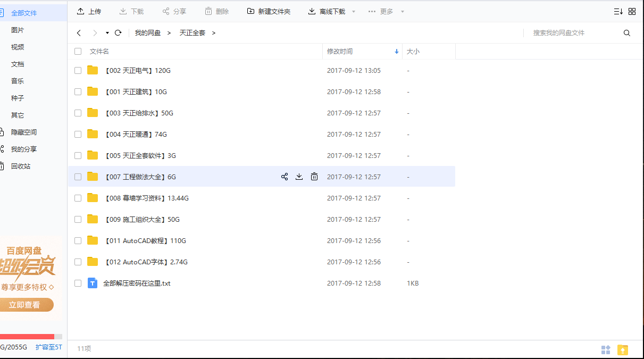Check the box for 【004 天正暖通】74G
Screen dimensions: 644x359
pos(78,134)
